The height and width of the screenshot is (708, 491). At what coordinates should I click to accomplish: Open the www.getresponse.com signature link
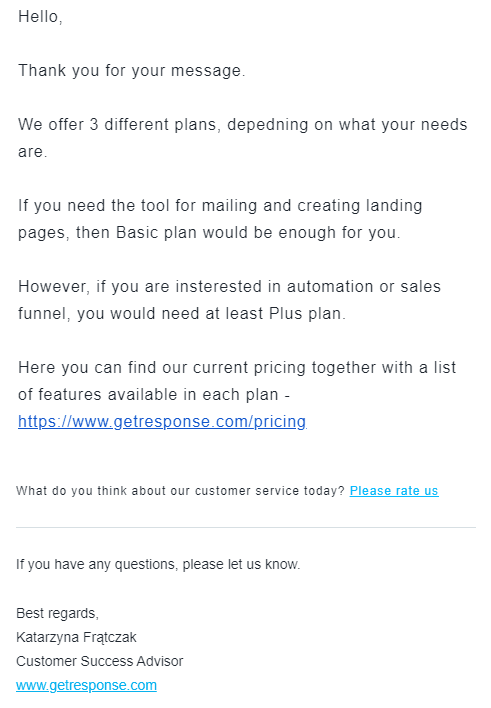click(86, 685)
